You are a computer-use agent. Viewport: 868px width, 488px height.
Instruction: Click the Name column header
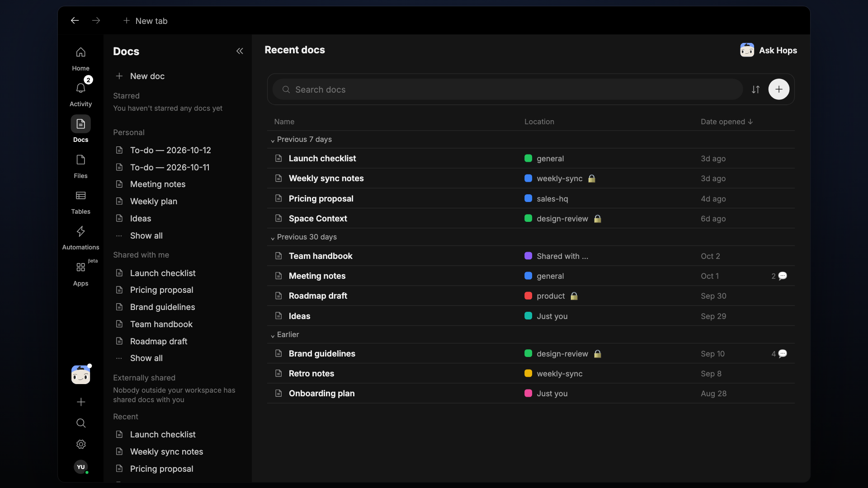[x=284, y=122]
